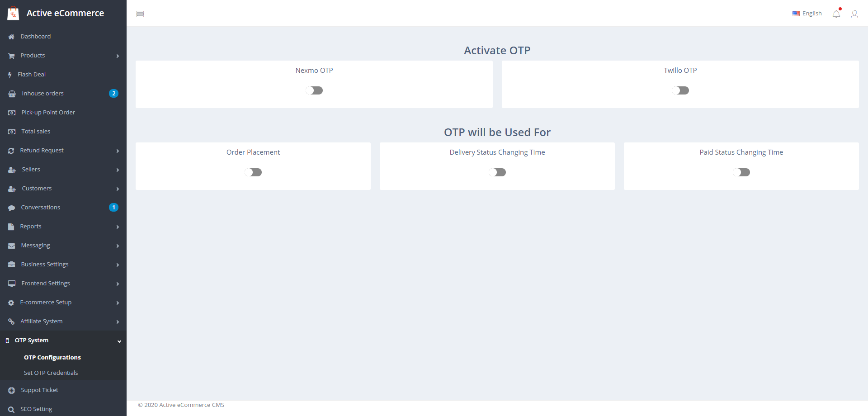
Task: Turn on the Twillo OTP switch
Action: 680,90
